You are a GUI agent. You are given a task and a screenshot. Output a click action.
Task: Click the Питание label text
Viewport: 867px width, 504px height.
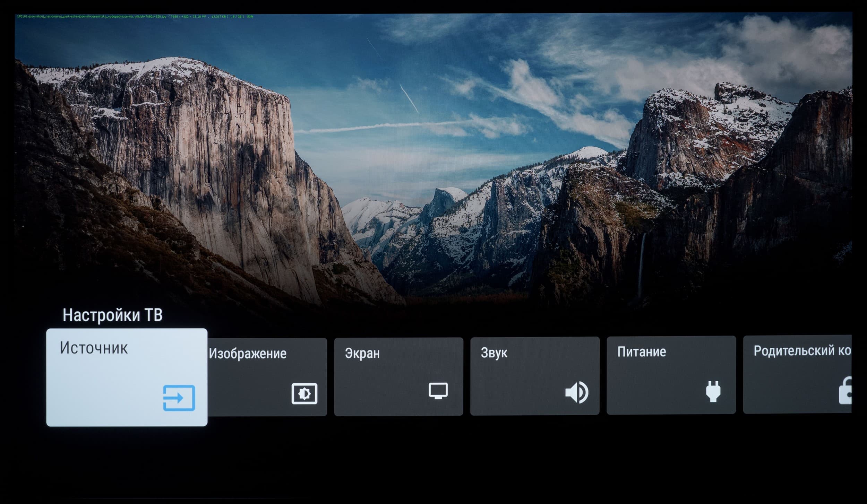(641, 351)
